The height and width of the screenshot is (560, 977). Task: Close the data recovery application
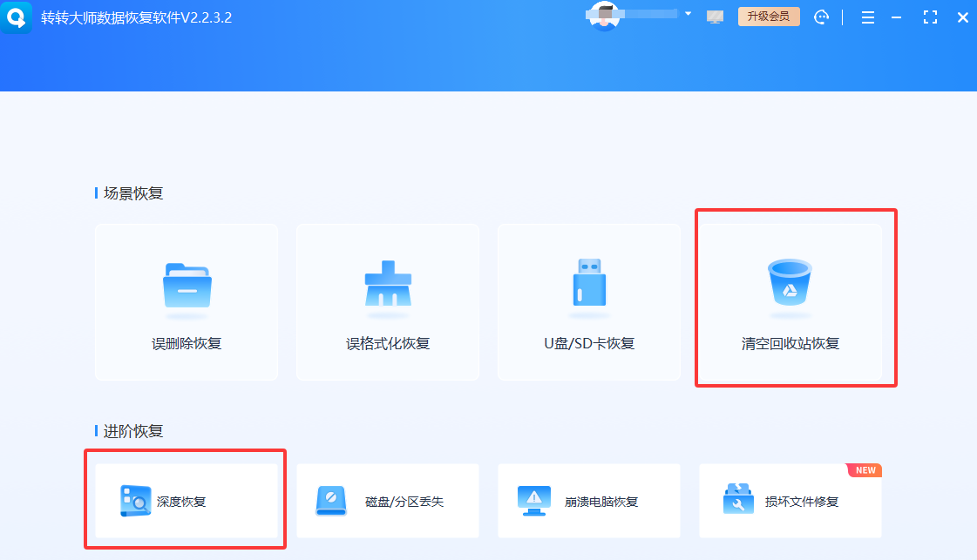click(963, 17)
